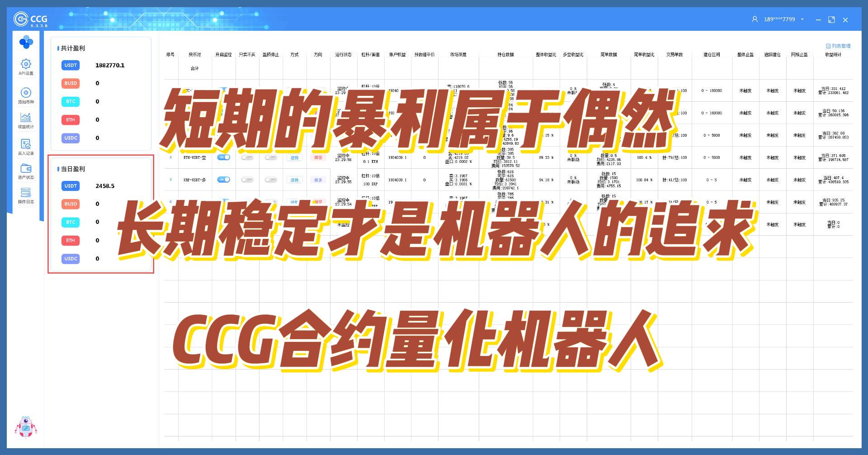The image size is (868, 455).
Task: Toggle 只卖不买 switch for ETH-USDT-空
Action: pos(247,157)
